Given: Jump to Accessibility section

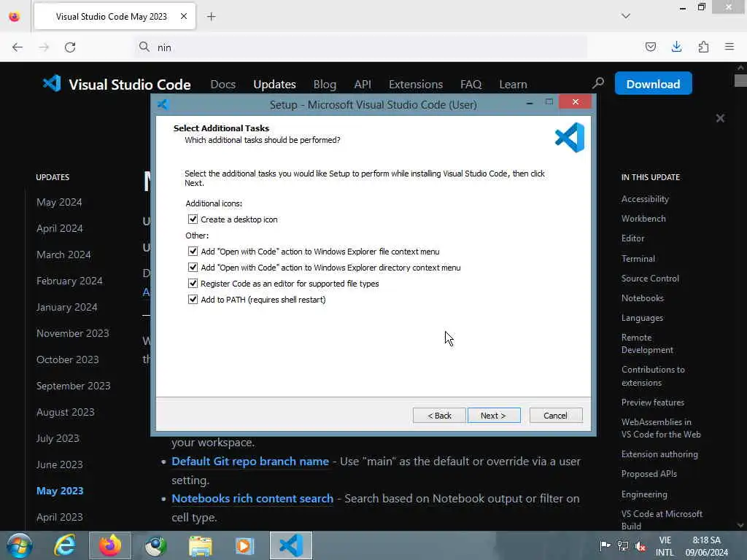Looking at the screenshot, I should click(645, 199).
